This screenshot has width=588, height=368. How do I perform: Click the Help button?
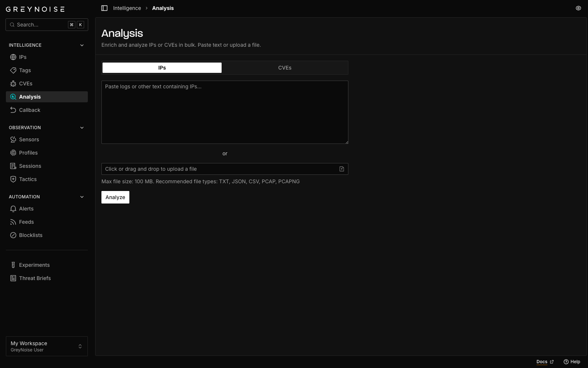(x=572, y=362)
